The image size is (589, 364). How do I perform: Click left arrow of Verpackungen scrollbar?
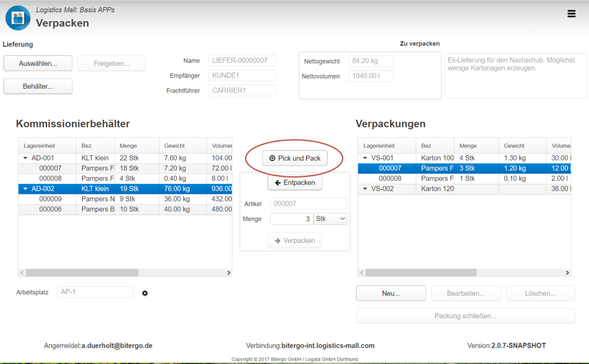point(362,273)
